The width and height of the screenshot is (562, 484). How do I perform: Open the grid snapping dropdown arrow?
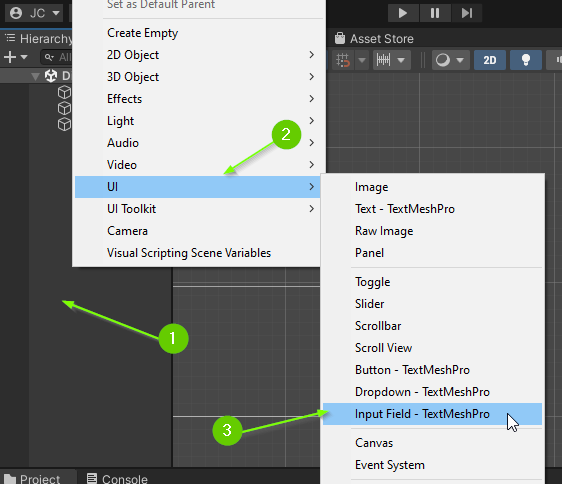(x=362, y=60)
